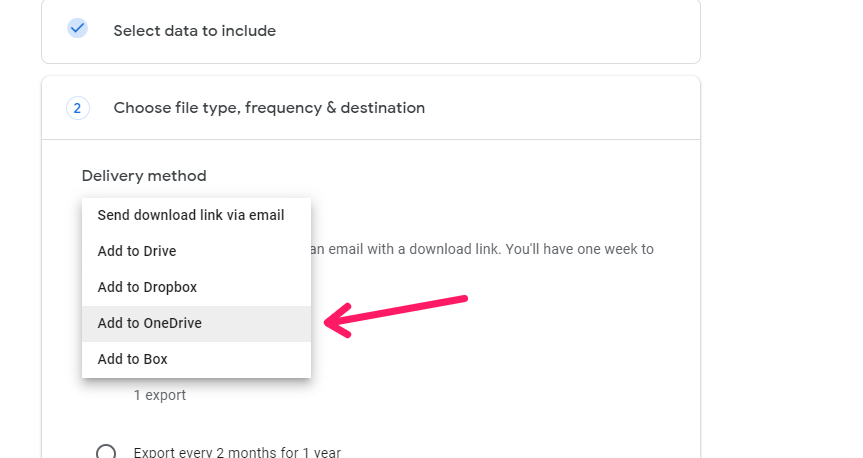Click the white panel area right of the '1 export' text
This screenshot has height=458, width=863.
pyautogui.click(x=450, y=395)
